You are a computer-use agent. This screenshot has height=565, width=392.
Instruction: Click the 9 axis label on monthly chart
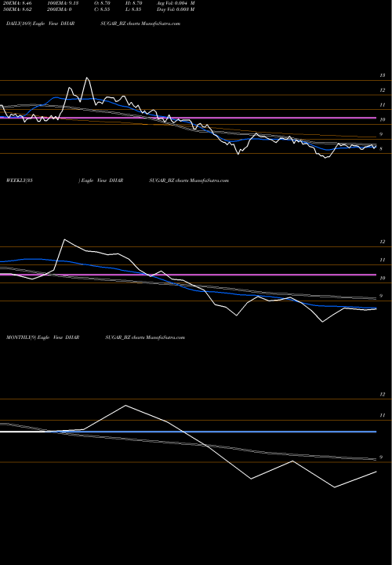click(383, 457)
